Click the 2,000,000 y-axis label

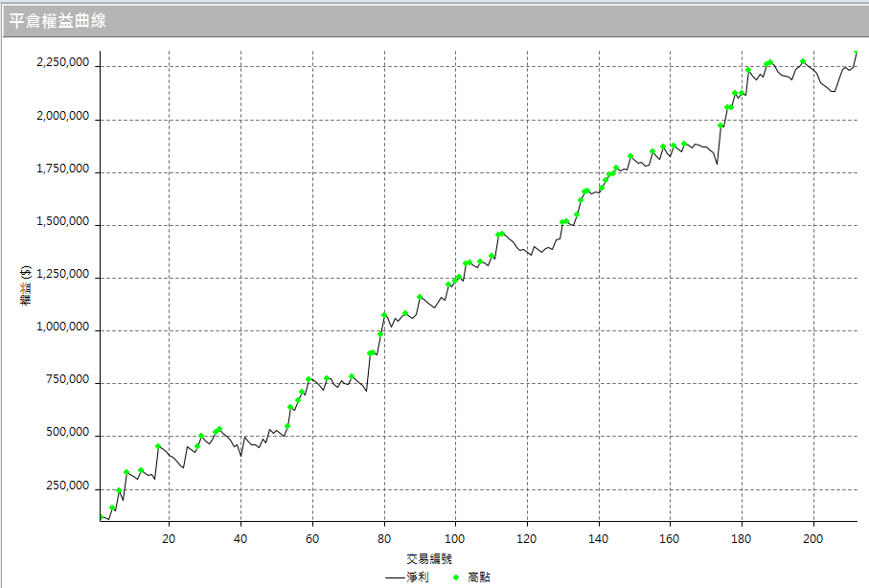coord(62,116)
